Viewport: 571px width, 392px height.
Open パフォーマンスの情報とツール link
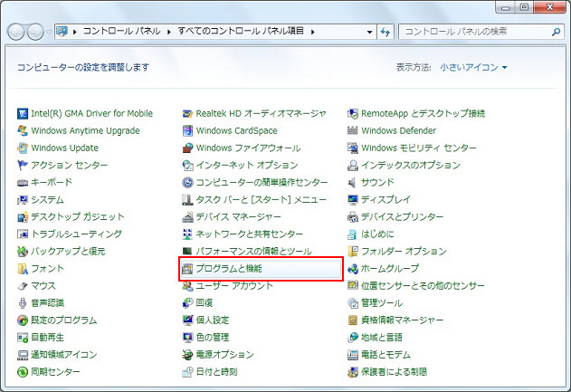(253, 252)
